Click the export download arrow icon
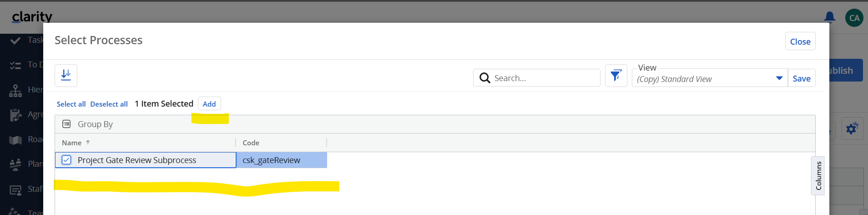Image resolution: width=868 pixels, height=215 pixels. [66, 75]
